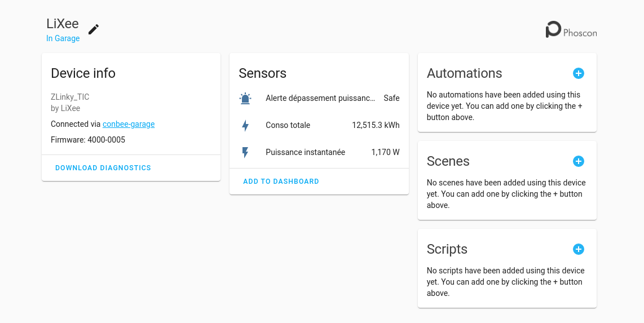Open the In Garage area link

[63, 38]
